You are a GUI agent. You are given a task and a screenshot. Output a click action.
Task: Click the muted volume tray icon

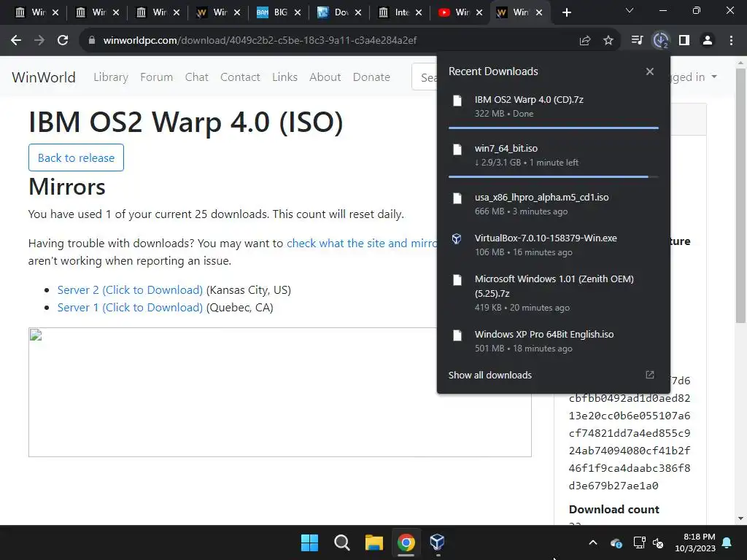pos(659,542)
